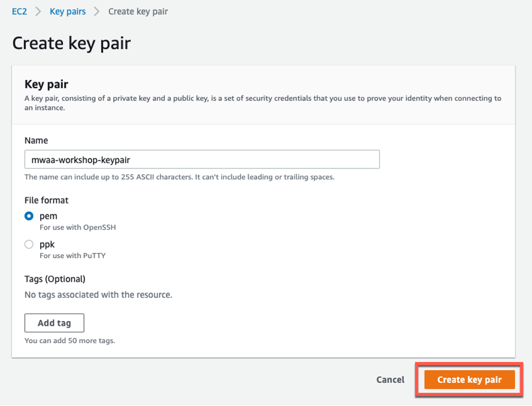Image resolution: width=532 pixels, height=406 pixels.
Task: Select the ppk file format
Action: (x=29, y=244)
